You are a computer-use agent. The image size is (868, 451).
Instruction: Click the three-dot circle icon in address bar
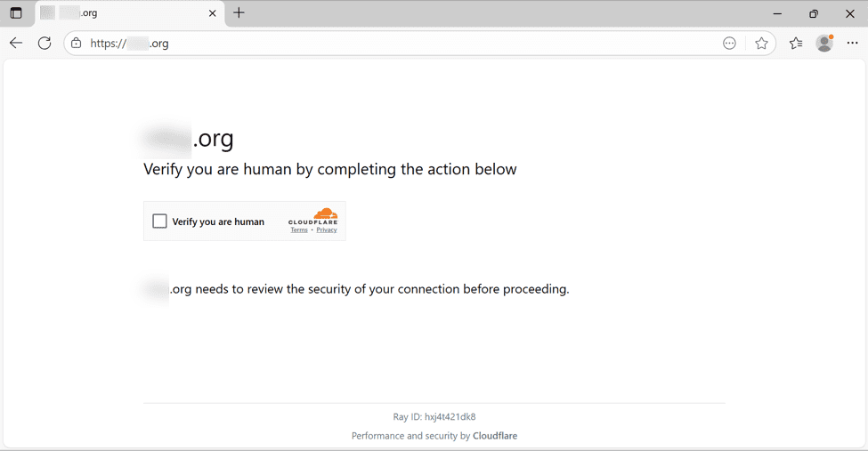pyautogui.click(x=729, y=44)
